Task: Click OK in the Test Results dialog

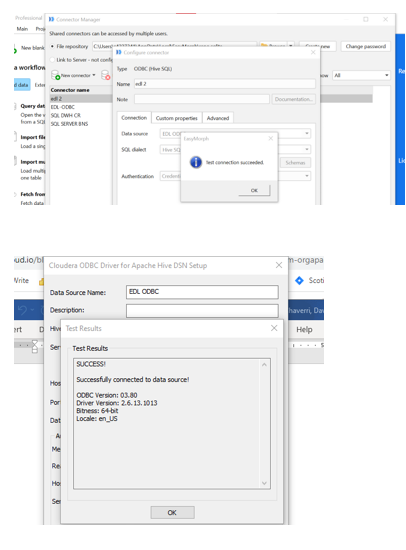Action: pos(172,512)
